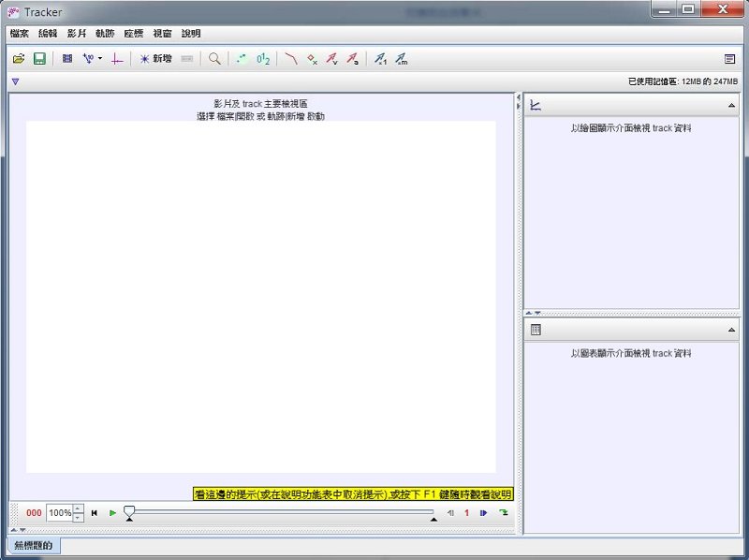
Task: Toggle the red paths icon
Action: [291, 59]
